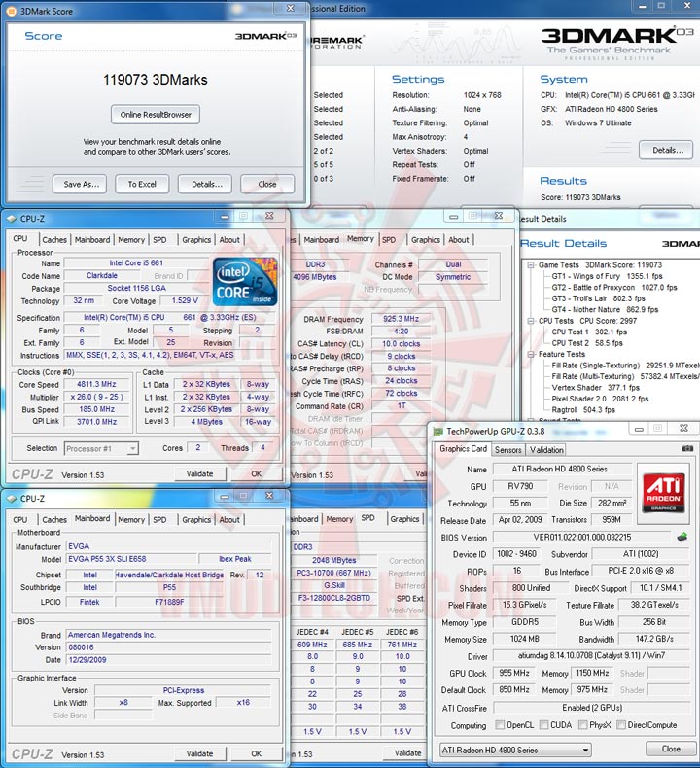Click the GPU-Z screenshot camera icon

[x=687, y=448]
